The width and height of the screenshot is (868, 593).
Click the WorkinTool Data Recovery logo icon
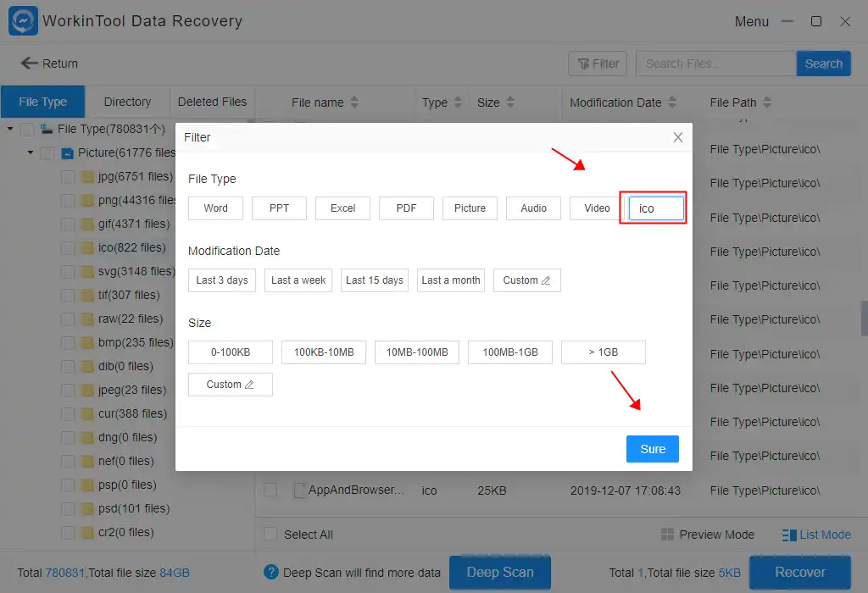23,21
